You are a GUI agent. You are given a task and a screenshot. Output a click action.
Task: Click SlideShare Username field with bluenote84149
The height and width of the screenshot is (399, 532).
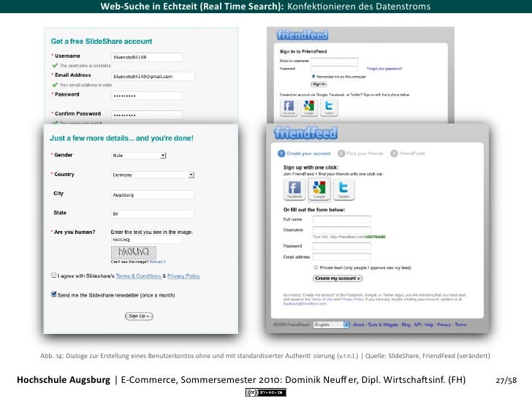(x=147, y=57)
